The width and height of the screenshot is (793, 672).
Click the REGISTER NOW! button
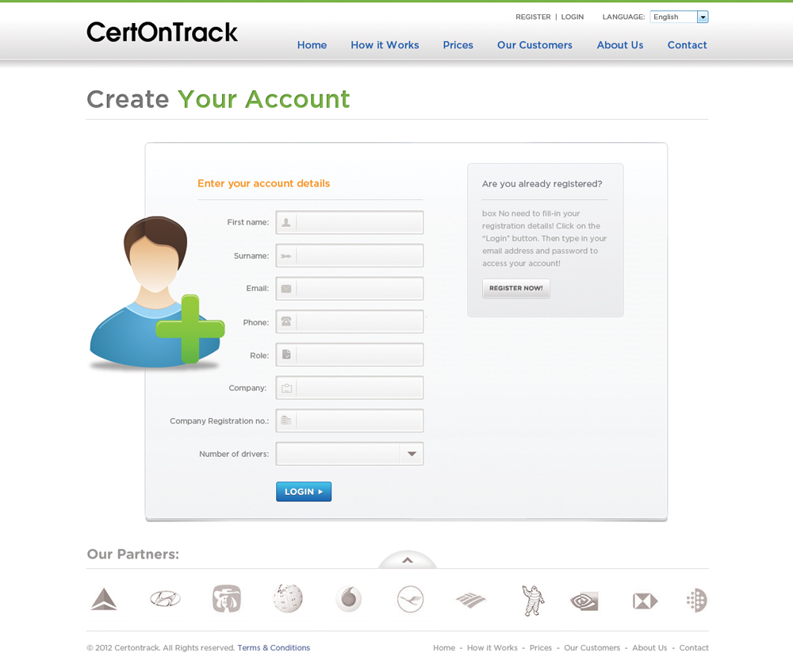click(x=516, y=289)
